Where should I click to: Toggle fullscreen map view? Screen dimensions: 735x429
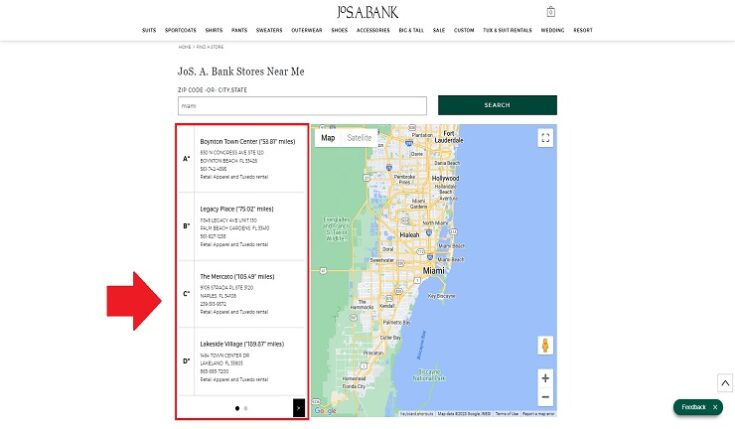click(x=545, y=138)
